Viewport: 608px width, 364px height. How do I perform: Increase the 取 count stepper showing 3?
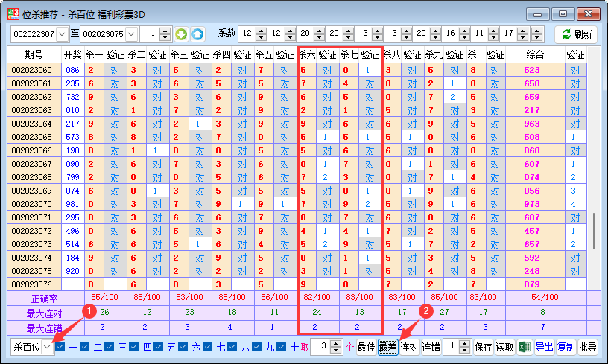(x=336, y=343)
